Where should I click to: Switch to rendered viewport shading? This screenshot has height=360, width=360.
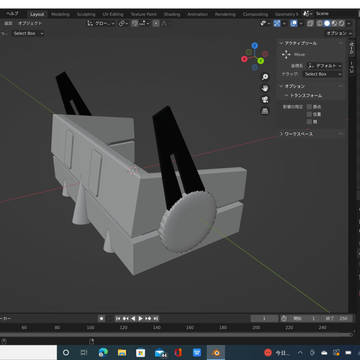pos(342,23)
